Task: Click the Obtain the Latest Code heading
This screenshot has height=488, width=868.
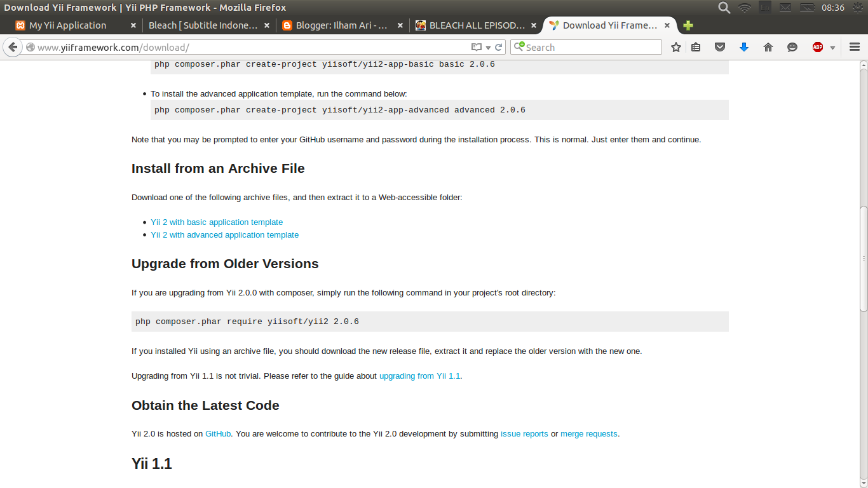Action: click(205, 405)
